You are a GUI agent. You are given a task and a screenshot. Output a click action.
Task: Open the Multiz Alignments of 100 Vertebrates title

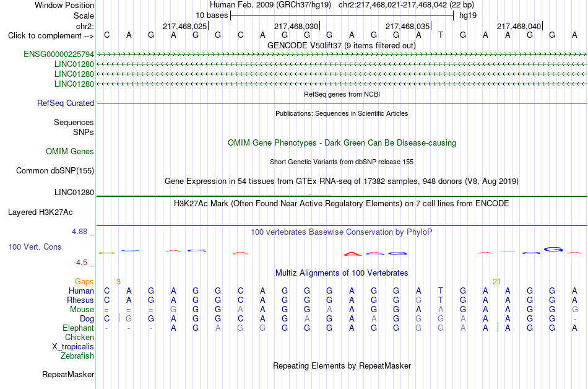coord(342,273)
